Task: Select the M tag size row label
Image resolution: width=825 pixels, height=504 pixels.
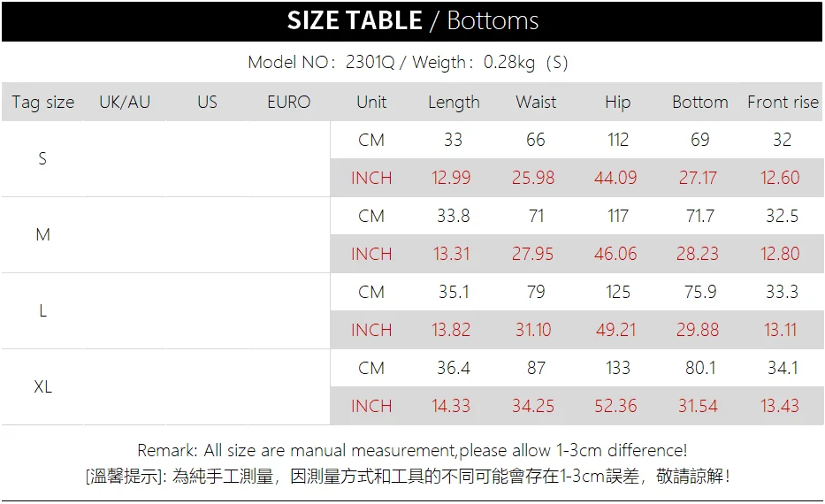Action: coord(42,235)
